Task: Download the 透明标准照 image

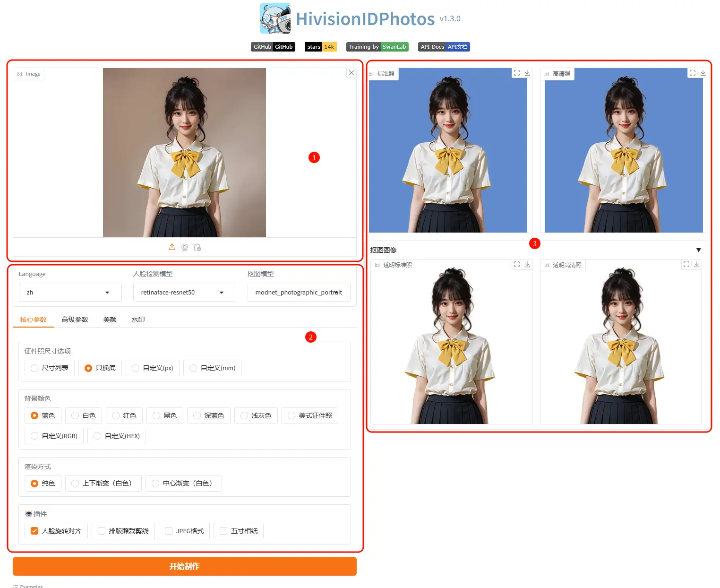Action: coord(528,264)
